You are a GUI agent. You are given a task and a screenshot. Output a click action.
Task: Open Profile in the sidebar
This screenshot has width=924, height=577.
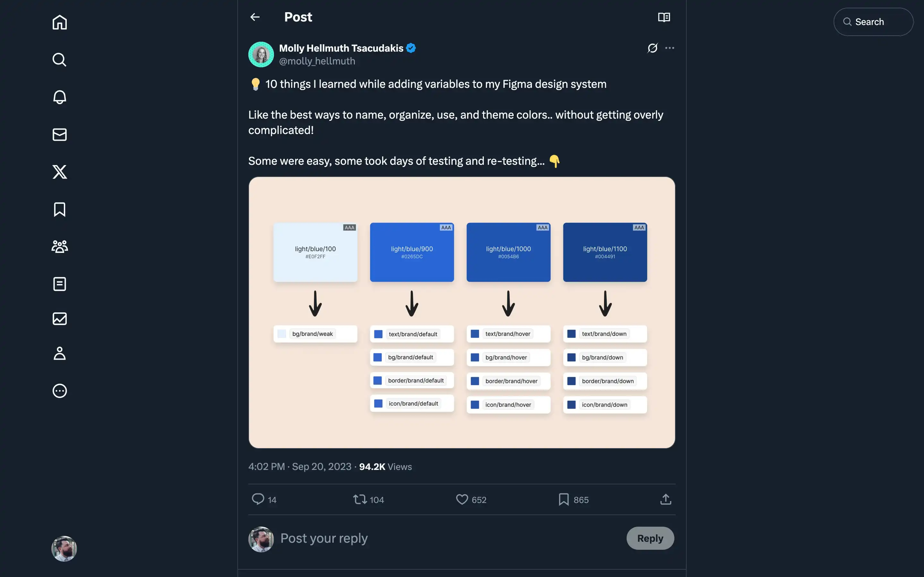pos(60,353)
